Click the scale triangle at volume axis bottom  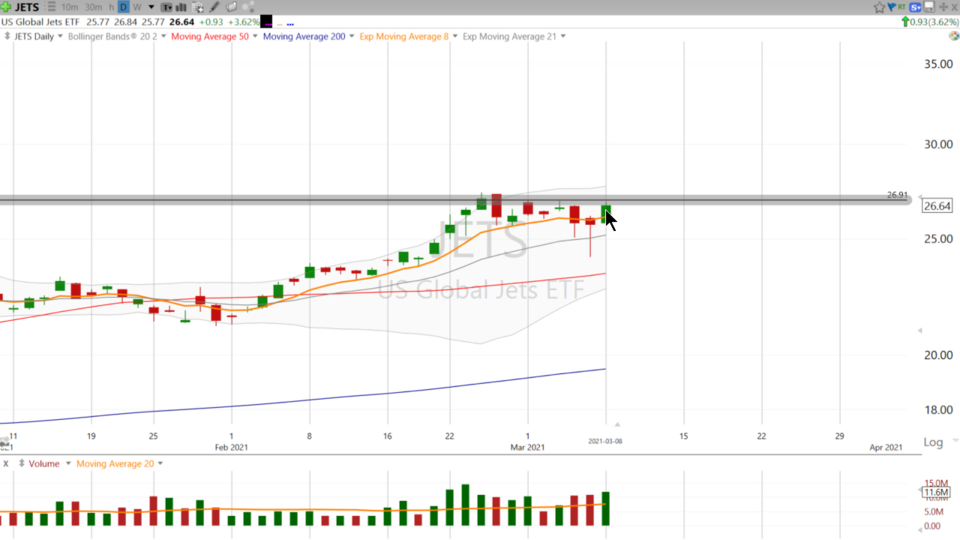pos(920,530)
